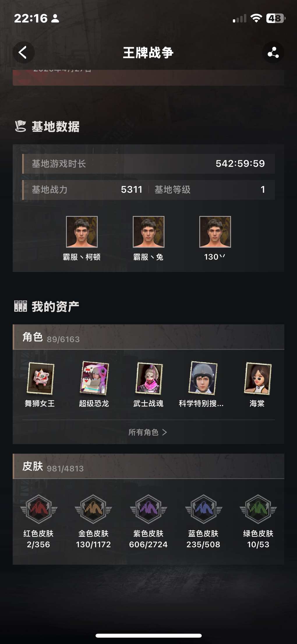Tap the base data flag icon
Viewport: 297px width, 644px height.
click(x=20, y=127)
